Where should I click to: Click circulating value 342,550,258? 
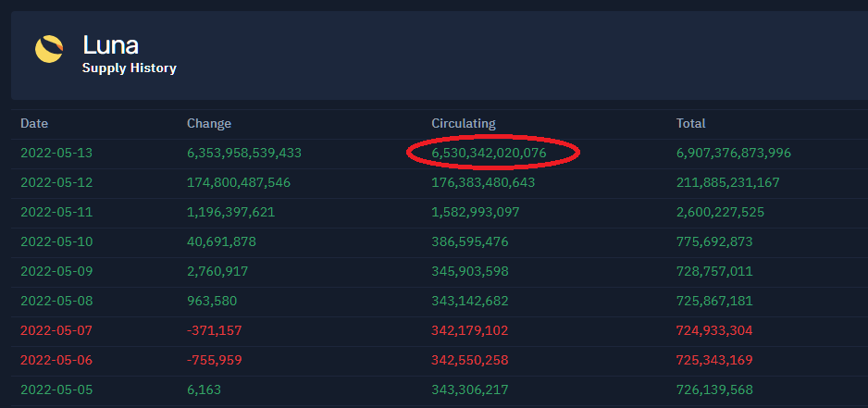470,361
